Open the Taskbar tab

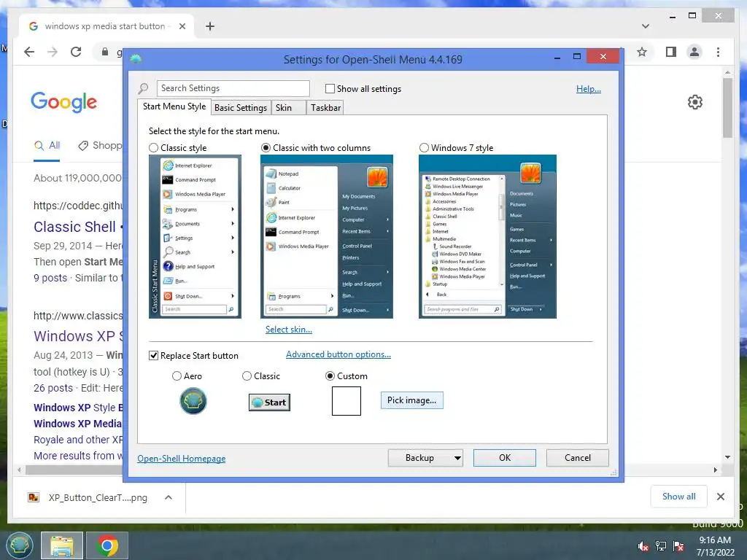click(x=325, y=108)
